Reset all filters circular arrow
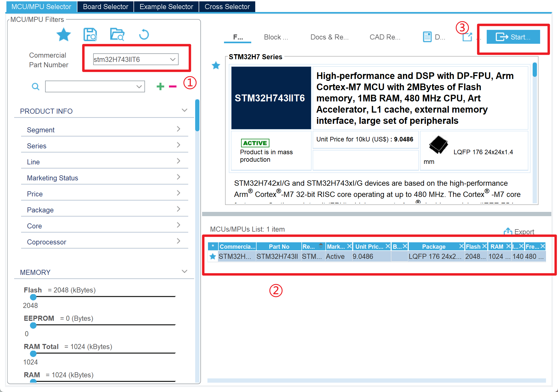Viewport: 558px width, 392px height. [144, 34]
